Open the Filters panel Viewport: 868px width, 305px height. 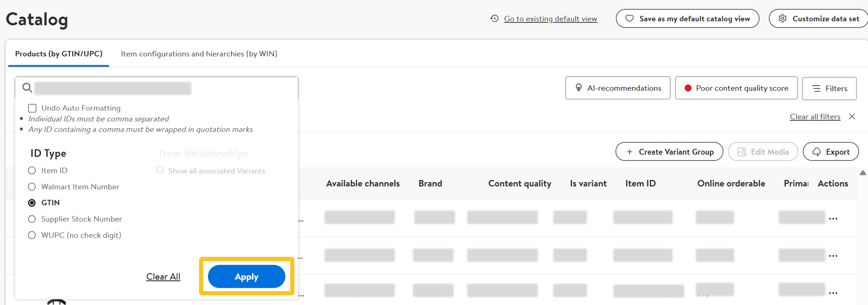click(829, 88)
